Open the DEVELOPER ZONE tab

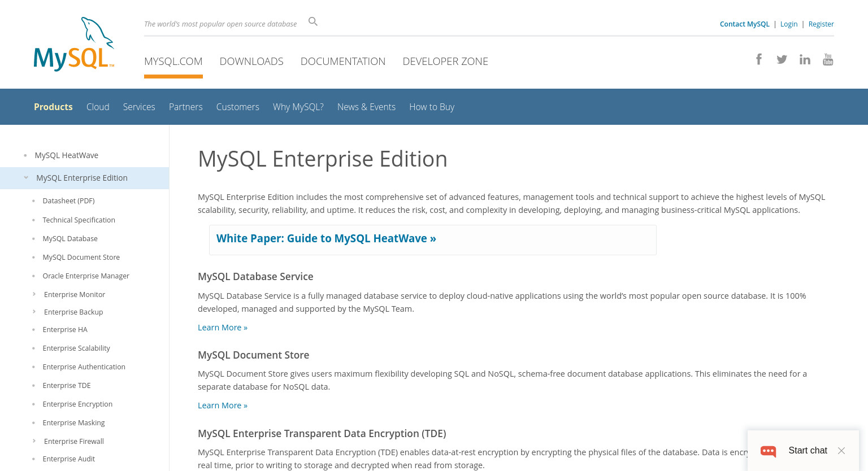pos(445,61)
